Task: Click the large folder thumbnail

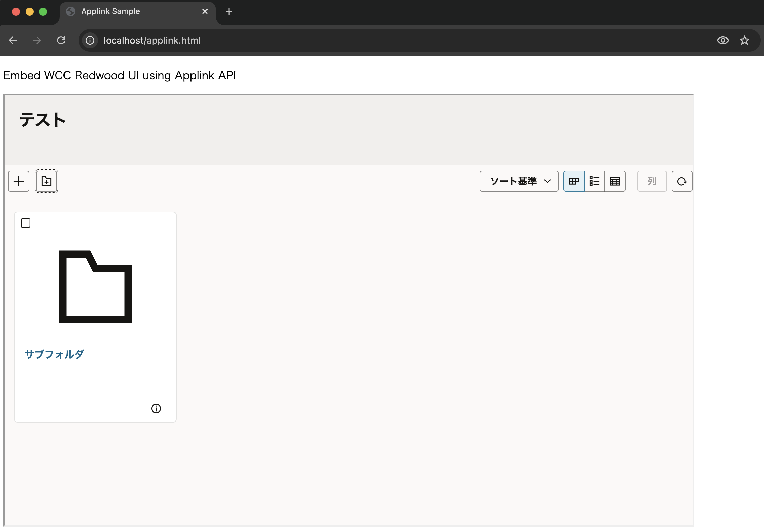Action: 95,287
